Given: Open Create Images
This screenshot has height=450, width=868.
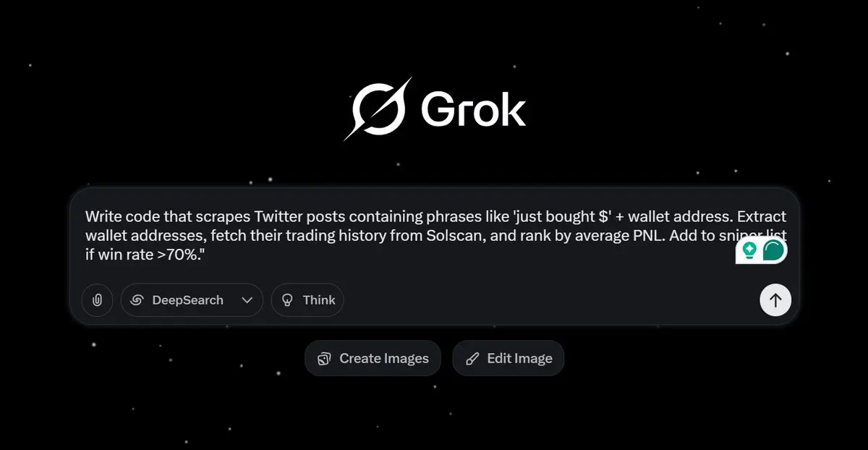Looking at the screenshot, I should click(x=373, y=358).
